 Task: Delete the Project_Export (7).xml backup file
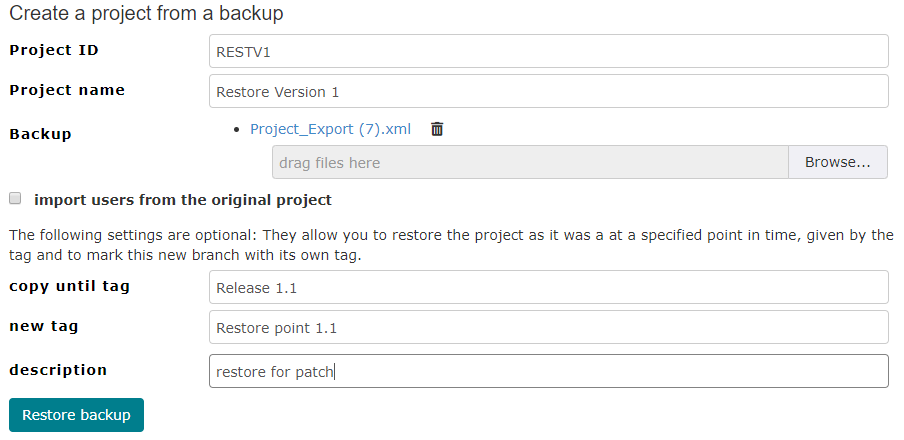pos(437,129)
